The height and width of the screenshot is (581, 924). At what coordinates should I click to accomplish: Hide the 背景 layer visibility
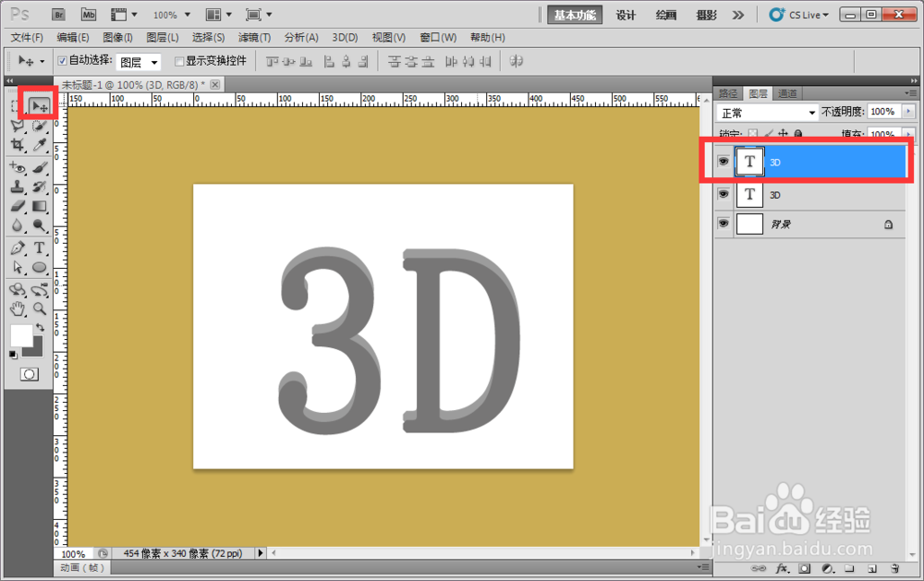(x=724, y=224)
